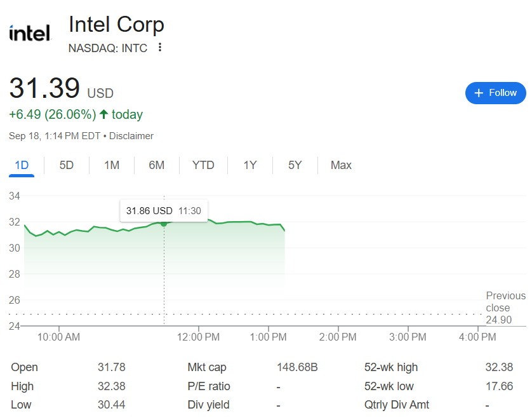The image size is (532, 420).
Task: Switch to the 5D chart tab
Action: (x=67, y=165)
